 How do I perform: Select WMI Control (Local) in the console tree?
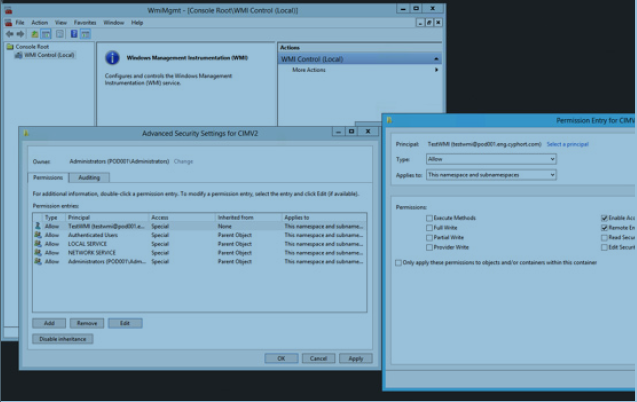[49, 55]
